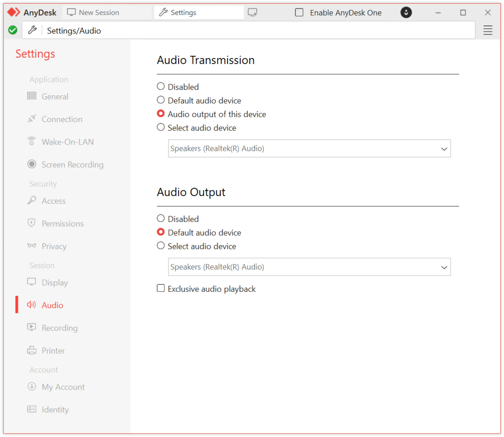504x437 pixels.
Task: Open Screen Recording settings
Action: click(x=72, y=164)
